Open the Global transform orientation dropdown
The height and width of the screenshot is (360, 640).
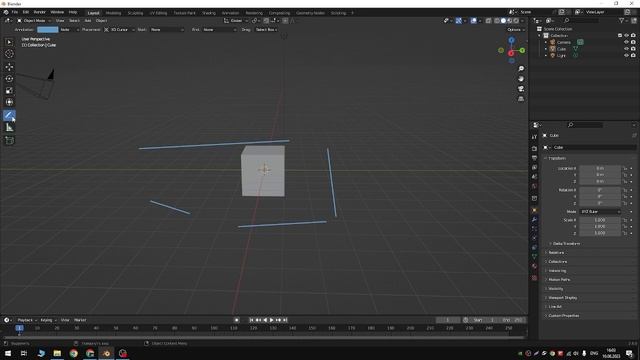pyautogui.click(x=236, y=20)
